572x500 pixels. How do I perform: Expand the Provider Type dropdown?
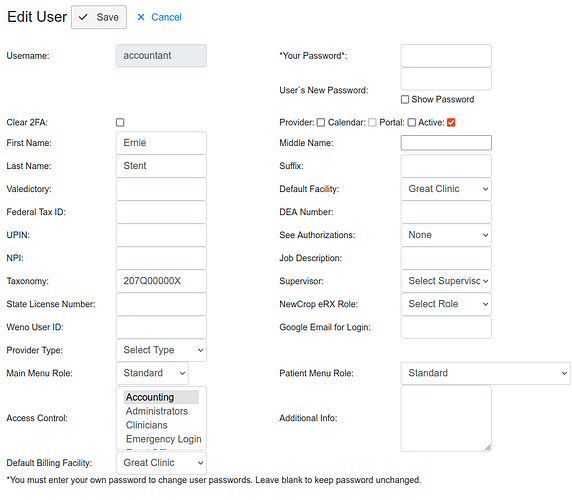pos(161,350)
